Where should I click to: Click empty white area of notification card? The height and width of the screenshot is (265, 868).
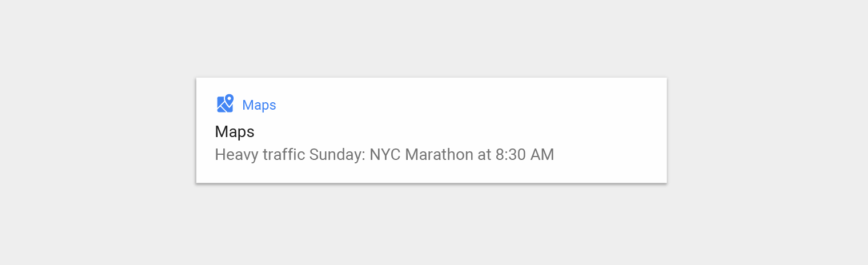600,131
